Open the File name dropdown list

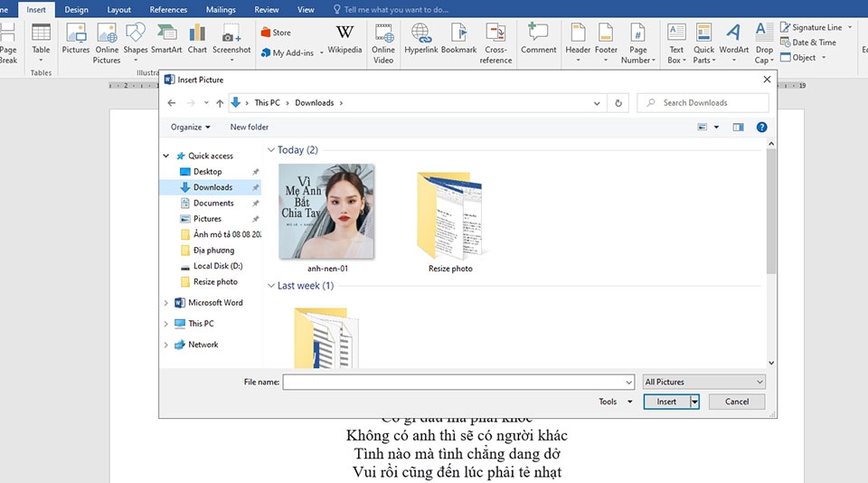629,383
